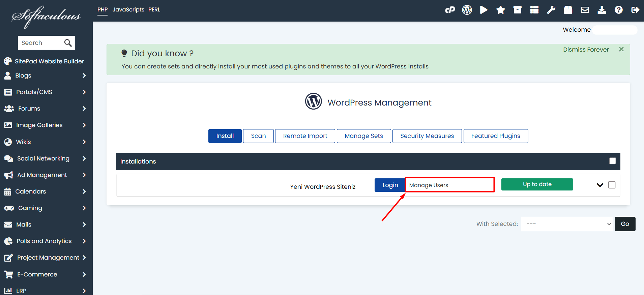Click the blue Install button
This screenshot has height=295, width=644.
pos(225,136)
